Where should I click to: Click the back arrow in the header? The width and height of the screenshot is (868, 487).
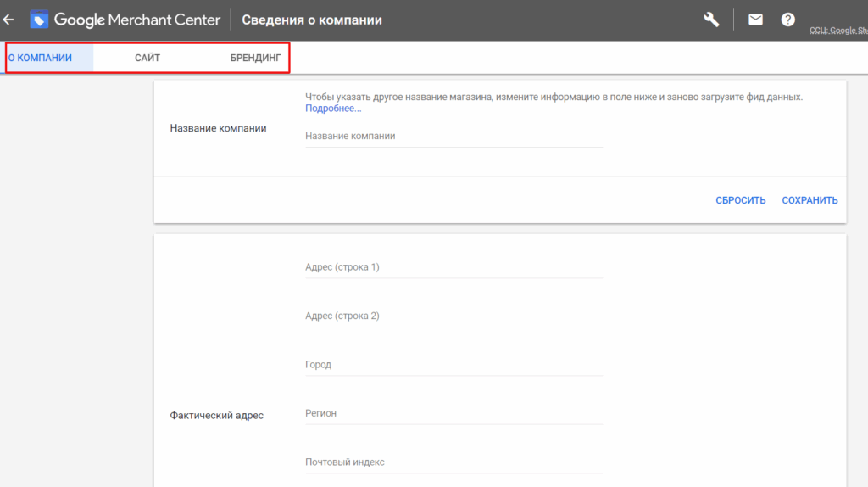coord(8,20)
